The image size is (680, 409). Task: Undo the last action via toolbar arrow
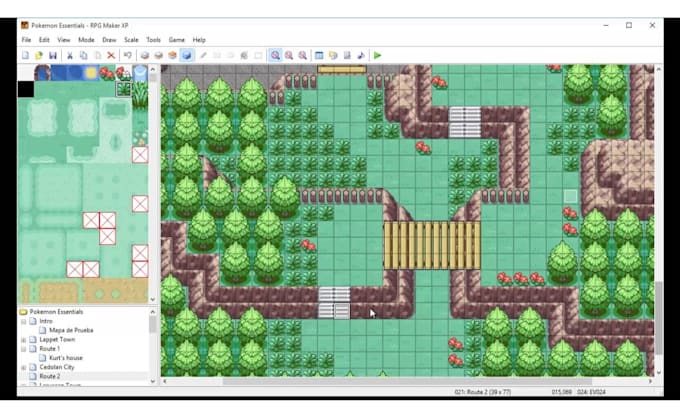128,55
